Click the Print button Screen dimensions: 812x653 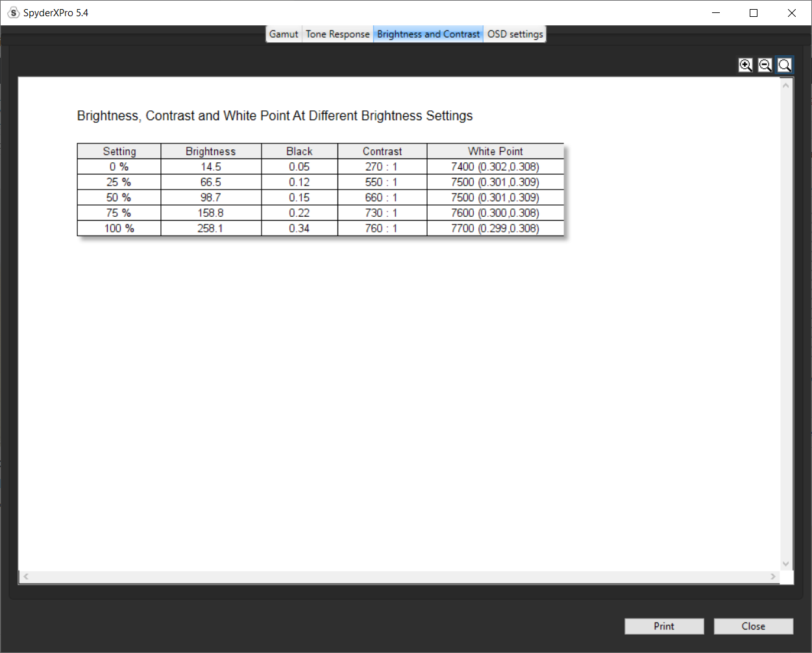[664, 626]
